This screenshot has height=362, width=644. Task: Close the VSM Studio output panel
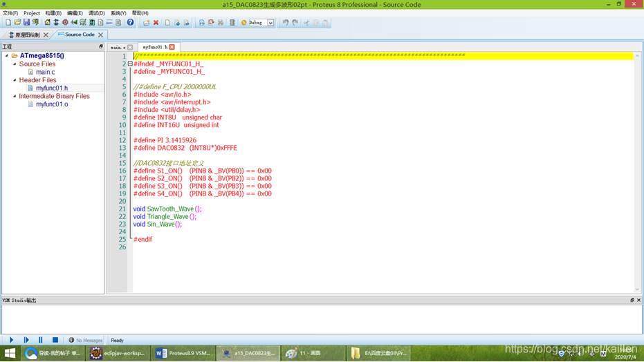point(638,300)
